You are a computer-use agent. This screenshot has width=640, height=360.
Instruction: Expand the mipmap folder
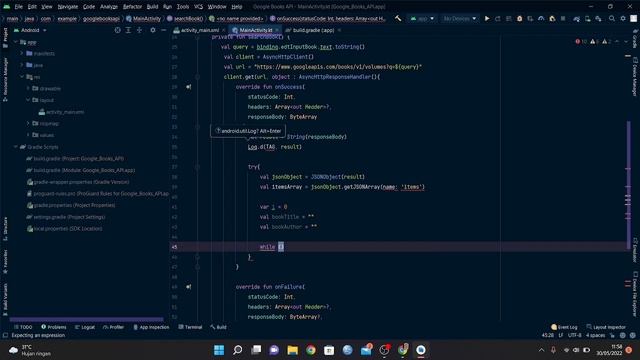28,123
